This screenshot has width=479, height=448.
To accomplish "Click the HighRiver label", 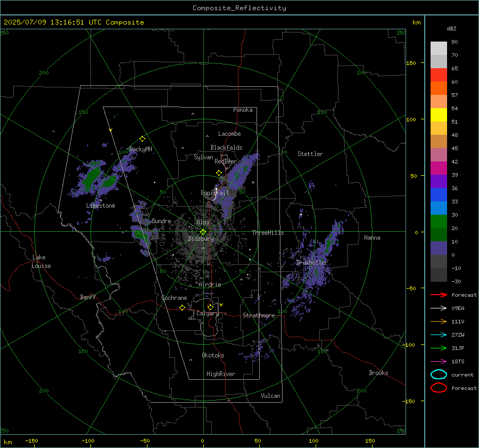I will point(220,374).
